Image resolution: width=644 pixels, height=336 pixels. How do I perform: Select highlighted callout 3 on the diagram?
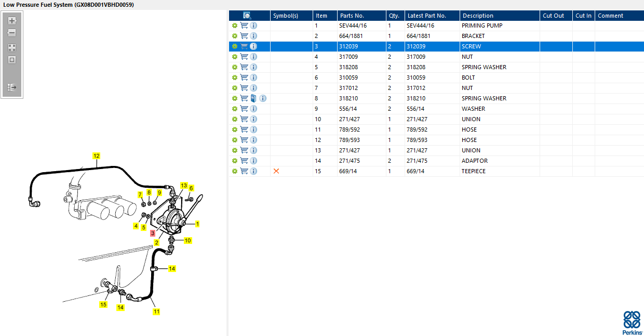coord(153,234)
